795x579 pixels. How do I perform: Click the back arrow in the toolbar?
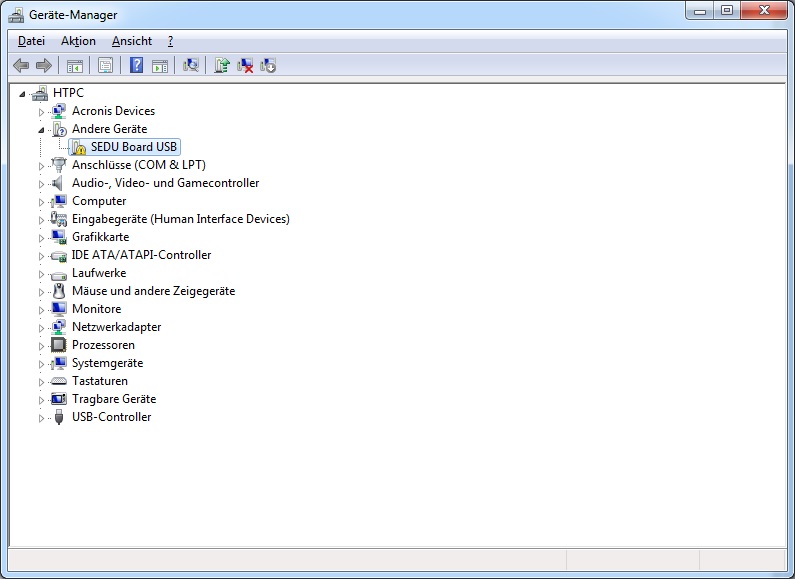21,65
